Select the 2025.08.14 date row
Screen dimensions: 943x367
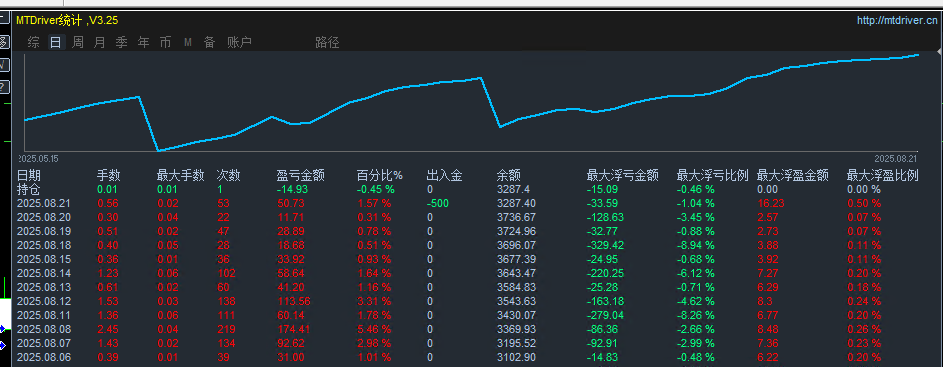tap(45, 274)
